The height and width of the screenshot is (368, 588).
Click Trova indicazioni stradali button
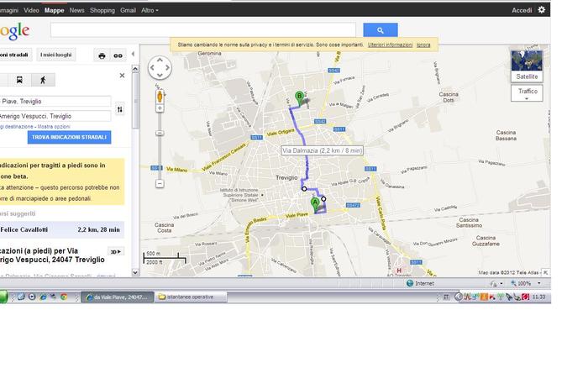tap(70, 137)
